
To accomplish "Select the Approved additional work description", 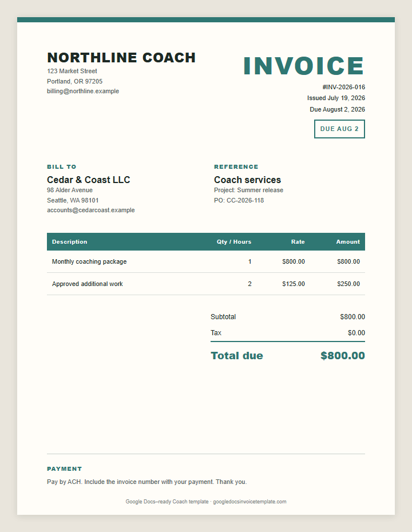I will [x=87, y=284].
